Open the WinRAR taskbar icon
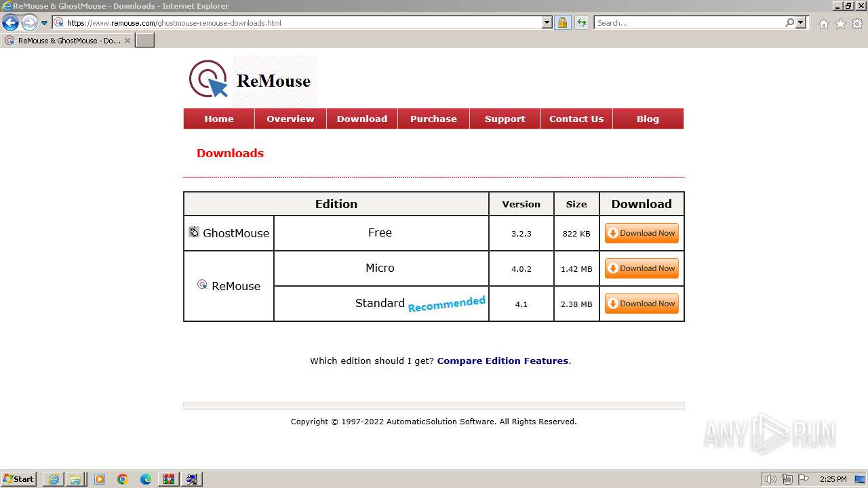Viewport: 868px width, 488px height. click(x=169, y=479)
